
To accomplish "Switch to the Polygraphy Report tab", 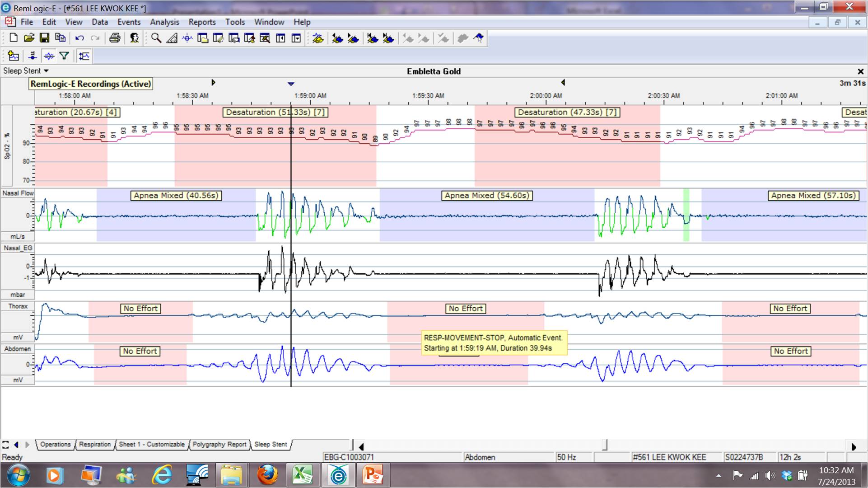I will click(219, 444).
